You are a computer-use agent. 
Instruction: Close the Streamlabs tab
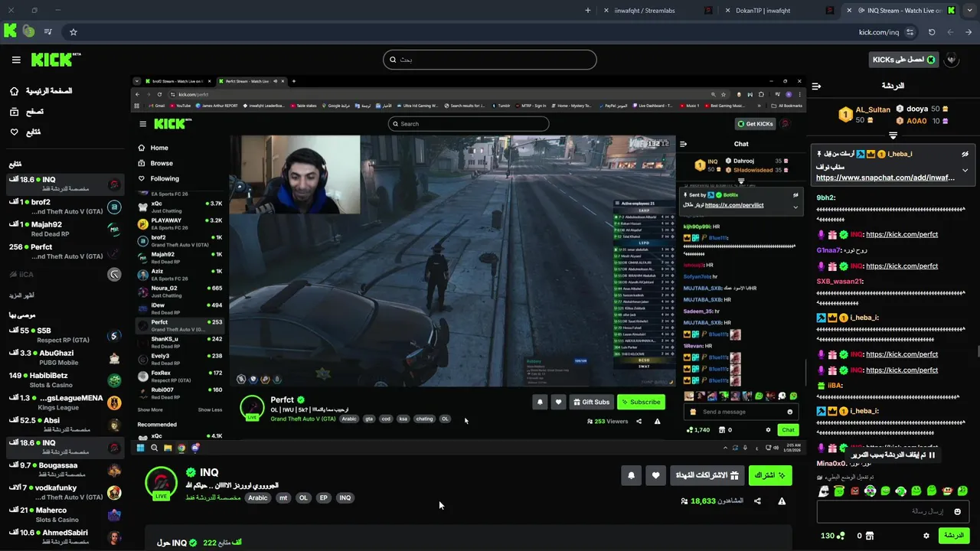(x=606, y=11)
